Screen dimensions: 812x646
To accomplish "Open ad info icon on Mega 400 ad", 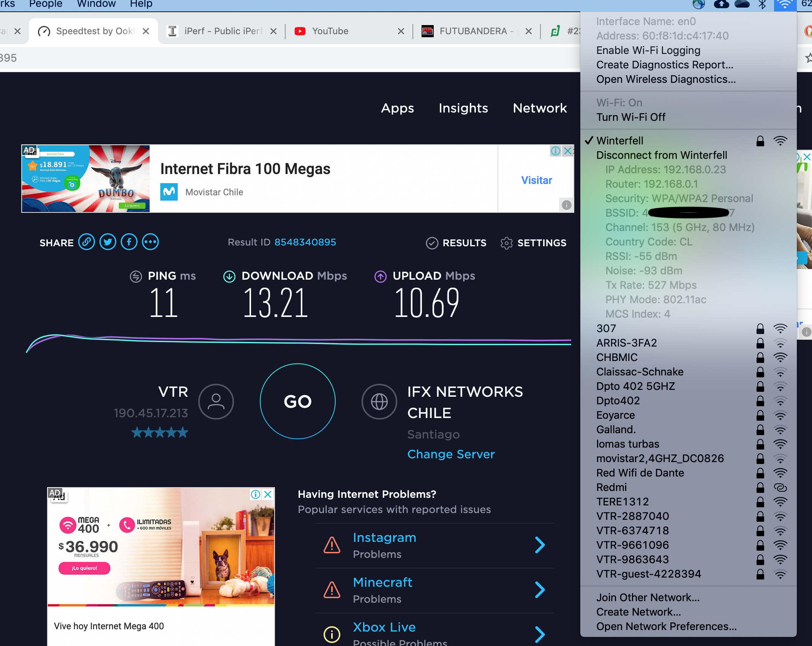I will pyautogui.click(x=256, y=494).
